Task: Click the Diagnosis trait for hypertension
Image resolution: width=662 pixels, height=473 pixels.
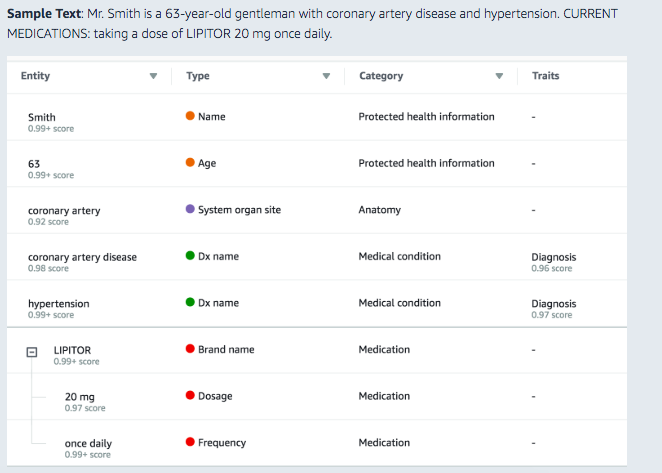Action: (x=553, y=304)
